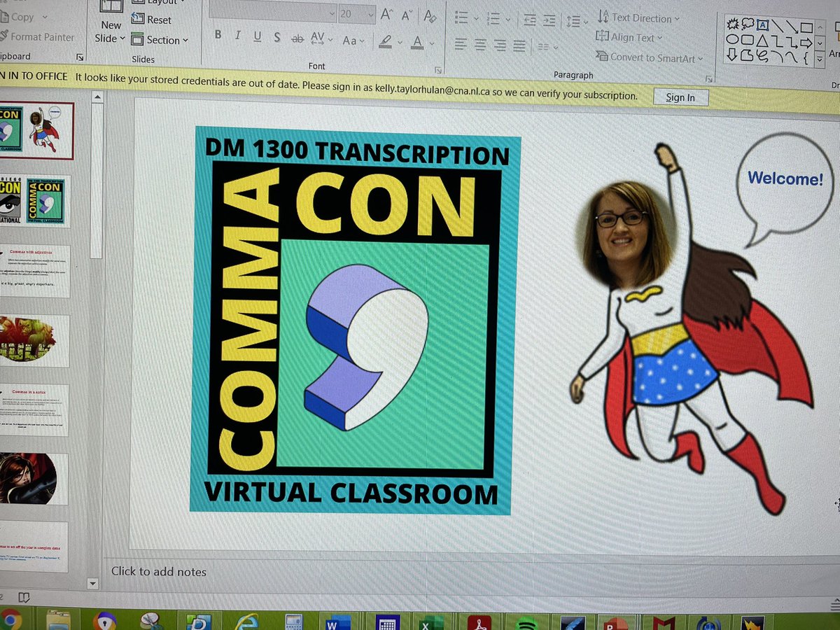Select the arrow line shape
Image resolution: width=840 pixels, height=630 pixels.
[792, 27]
